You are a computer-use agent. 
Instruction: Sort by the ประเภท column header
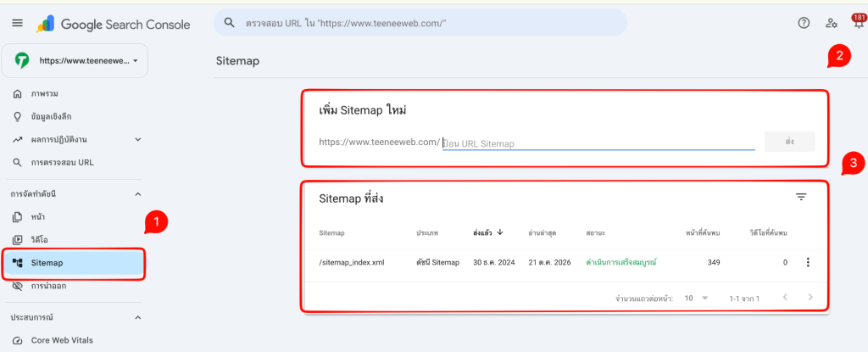[427, 232]
